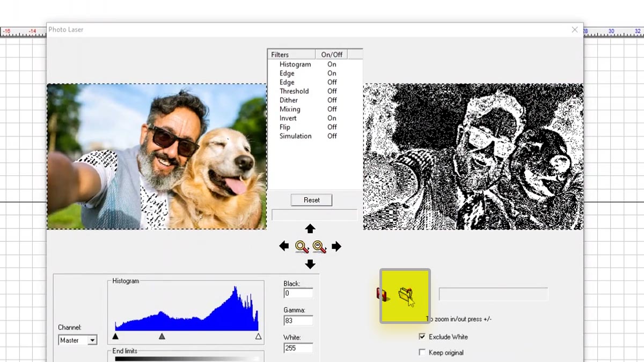Enable the Keep original checkbox

tap(422, 353)
